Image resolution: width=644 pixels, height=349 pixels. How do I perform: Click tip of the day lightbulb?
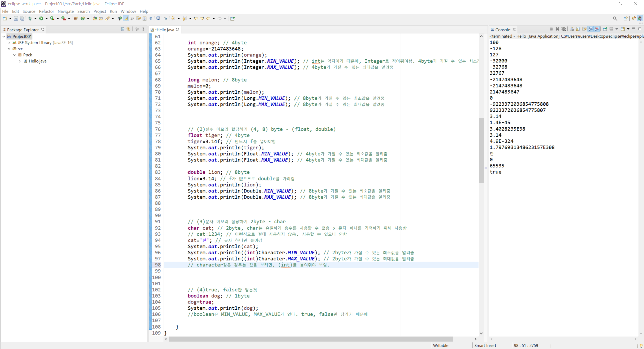click(x=641, y=346)
